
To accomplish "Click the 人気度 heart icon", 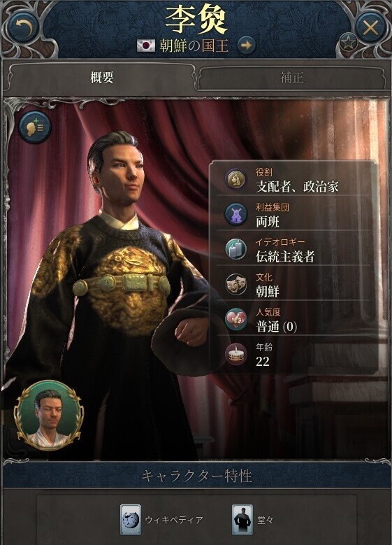I will [x=235, y=320].
